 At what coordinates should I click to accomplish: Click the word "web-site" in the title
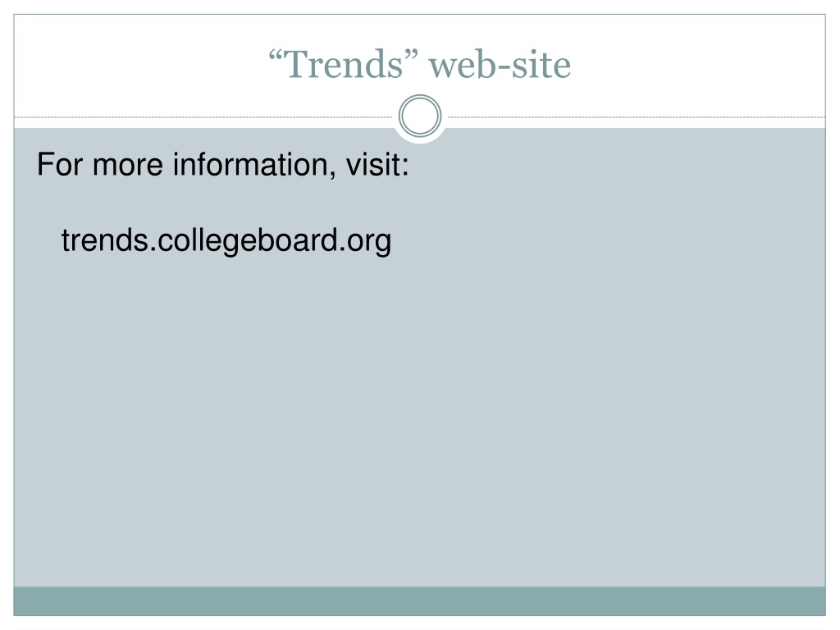click(500, 66)
